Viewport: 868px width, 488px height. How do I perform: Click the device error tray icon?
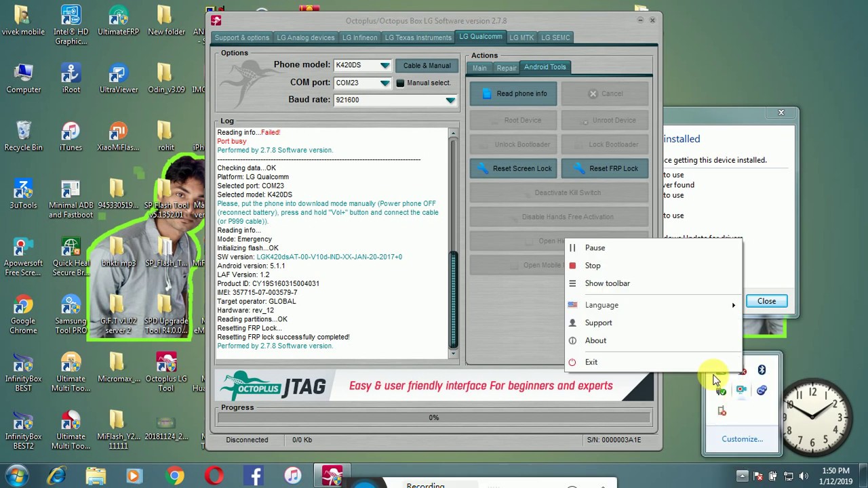(722, 411)
